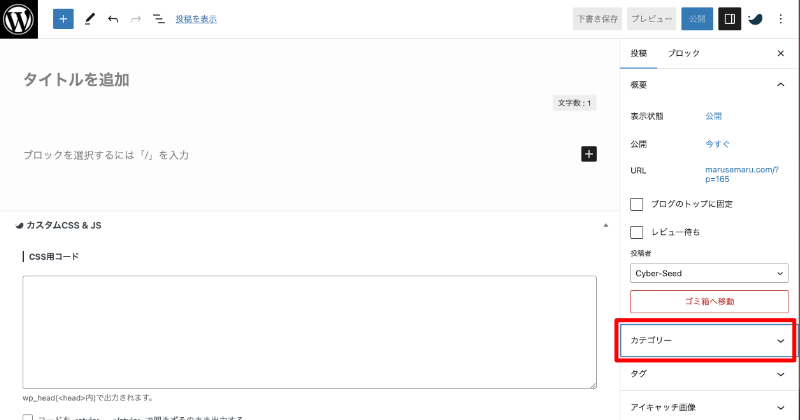800x420 pixels.
Task: Click the black add block button
Action: pyautogui.click(x=589, y=154)
